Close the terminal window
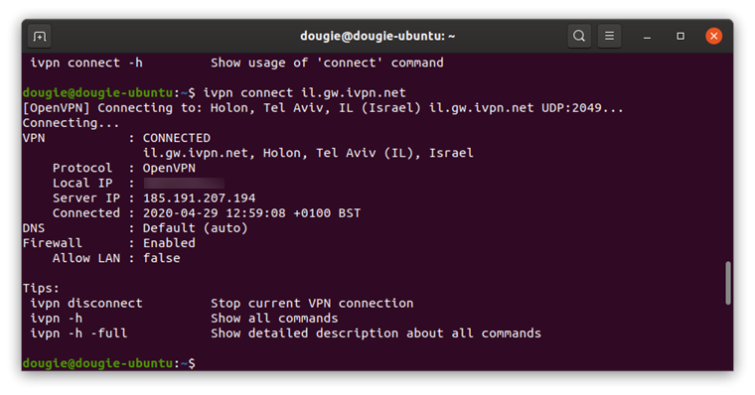The image size is (755, 395). pos(714,36)
